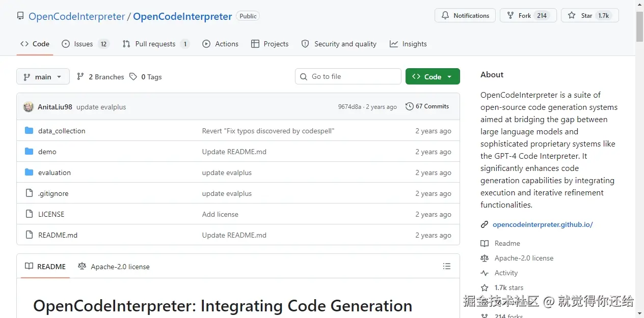Image resolution: width=644 pixels, height=318 pixels.
Task: Open AnitaLiu98 author profile link
Action: pyautogui.click(x=55, y=107)
